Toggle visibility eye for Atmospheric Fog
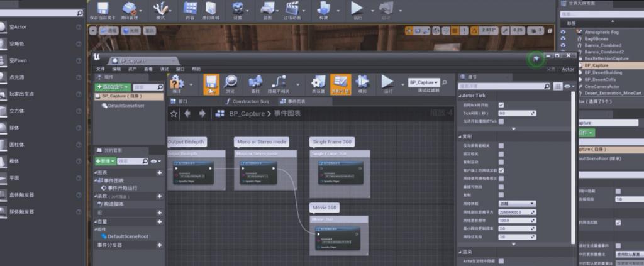Viewport: 644px width, 266px height. coord(563,32)
